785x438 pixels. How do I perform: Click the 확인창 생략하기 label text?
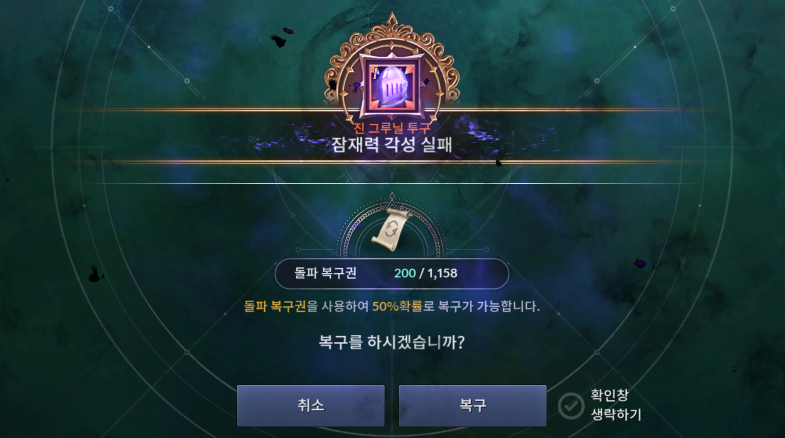[x=616, y=405]
